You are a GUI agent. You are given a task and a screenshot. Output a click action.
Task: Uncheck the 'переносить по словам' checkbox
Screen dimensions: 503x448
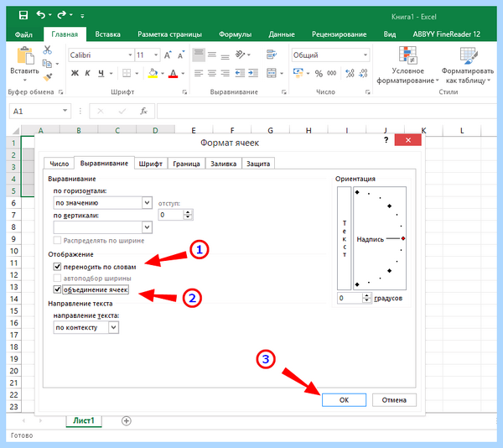click(57, 266)
